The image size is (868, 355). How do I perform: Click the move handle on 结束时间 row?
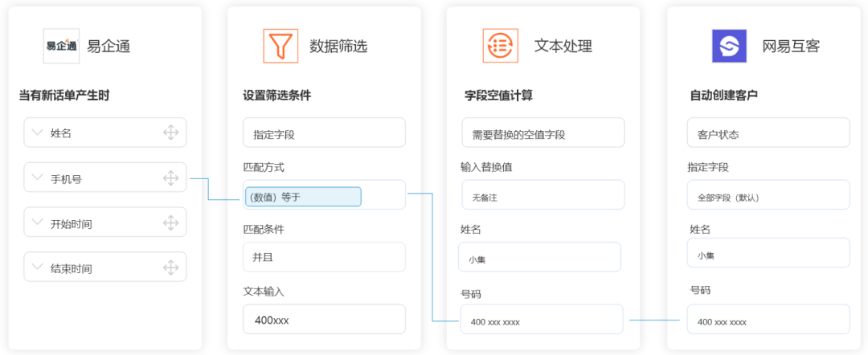170,267
